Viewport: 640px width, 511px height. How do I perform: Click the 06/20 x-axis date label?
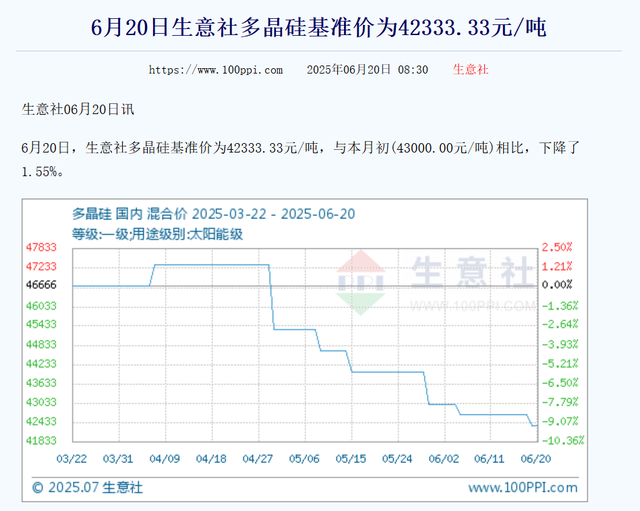tap(536, 459)
